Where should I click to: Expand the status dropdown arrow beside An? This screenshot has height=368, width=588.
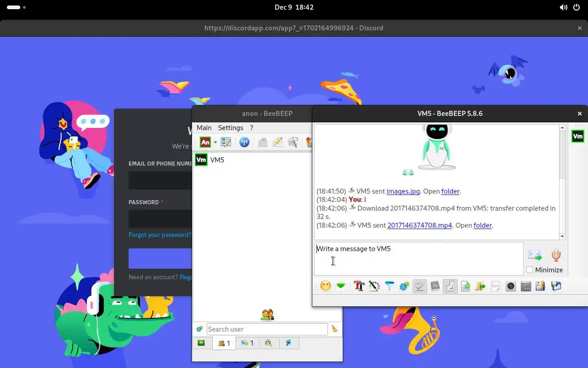[x=215, y=143]
